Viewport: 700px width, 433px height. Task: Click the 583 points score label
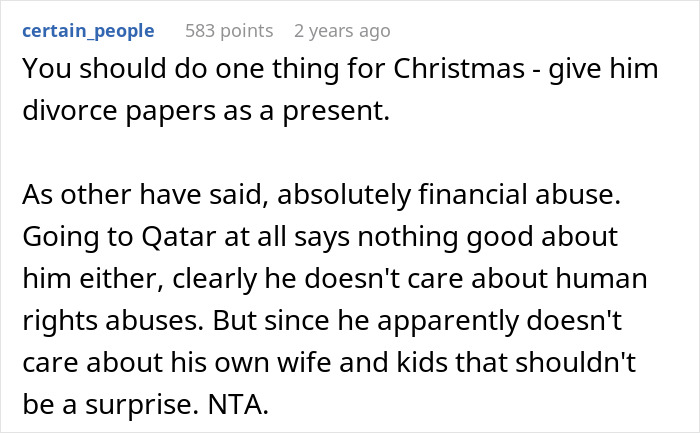click(x=229, y=31)
